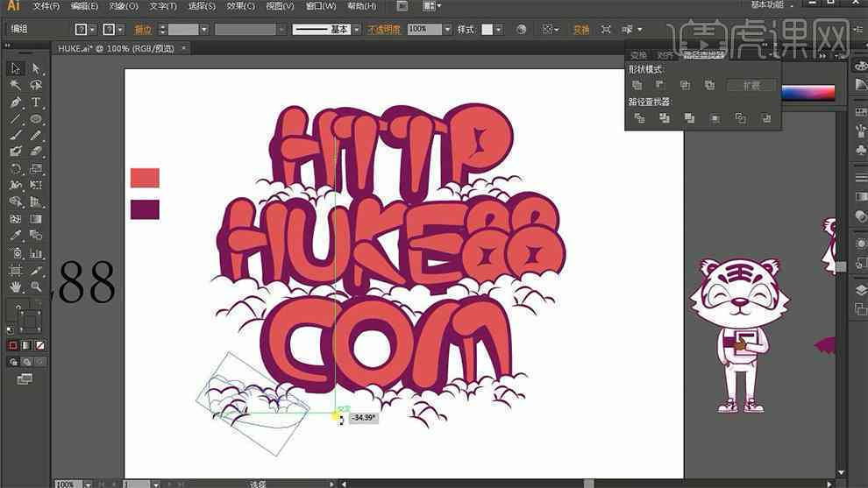The width and height of the screenshot is (868, 488).
Task: Swap fill and stroke colors
Action: [37, 303]
